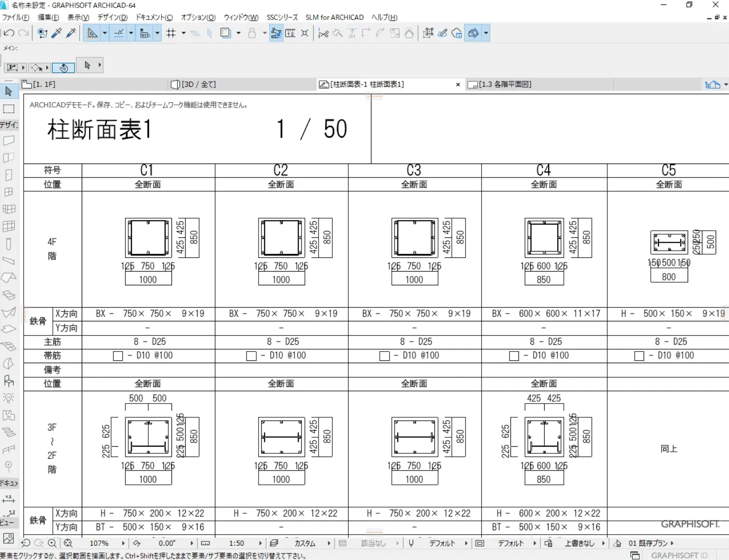This screenshot has width=729, height=560.
Task: Open the tab overview navigator icon
Action: (713, 84)
